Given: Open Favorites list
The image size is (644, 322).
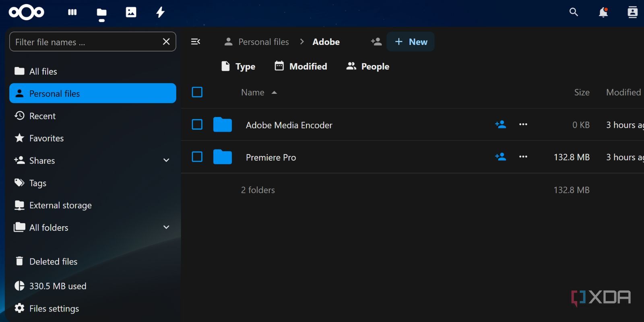Looking at the screenshot, I should coord(93,138).
